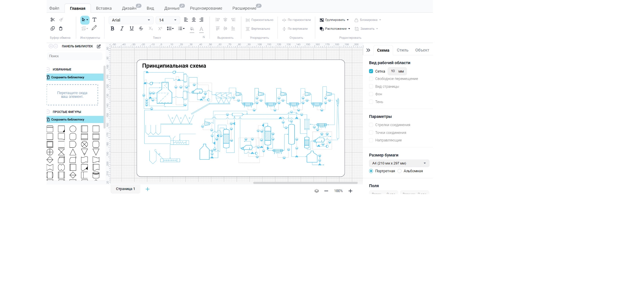Viewport: 644px width, 289px height.
Task: Select the Альбомная orientation radio button
Action: (x=400, y=171)
